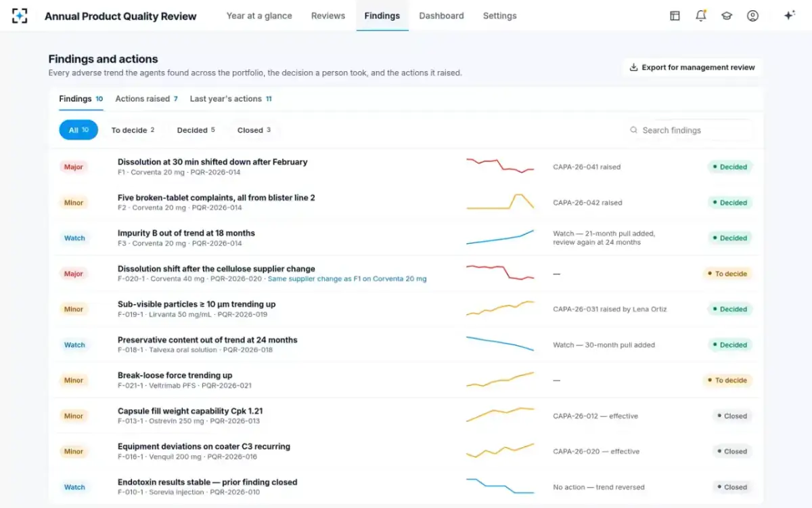812x508 pixels.
Task: Click Decided status on CAPA-26-041 row
Action: coord(730,167)
